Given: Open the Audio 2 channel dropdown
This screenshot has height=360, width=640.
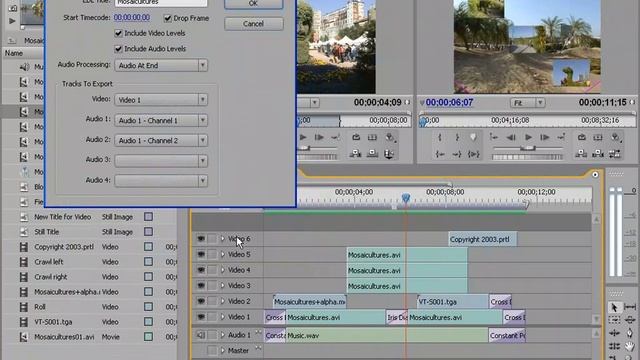Looking at the screenshot, I should tap(161, 140).
